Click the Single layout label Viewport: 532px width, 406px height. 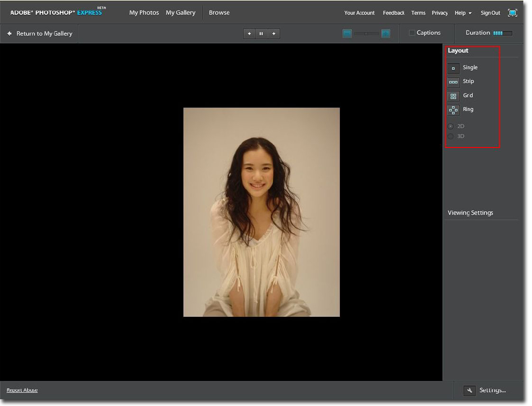[470, 68]
